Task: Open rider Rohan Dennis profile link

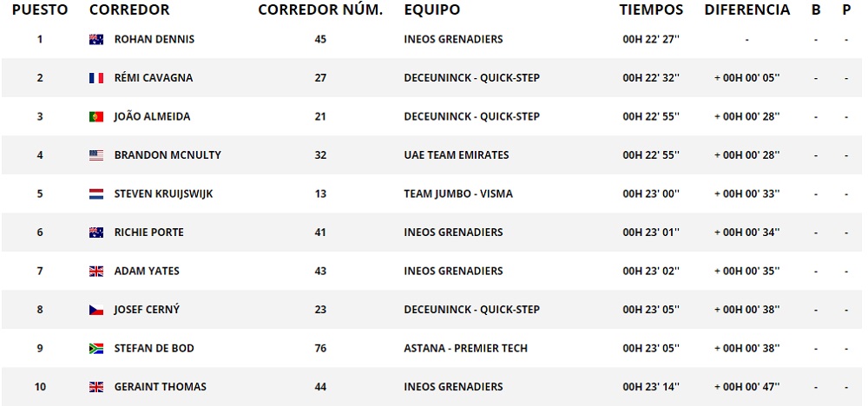Action: [155, 39]
